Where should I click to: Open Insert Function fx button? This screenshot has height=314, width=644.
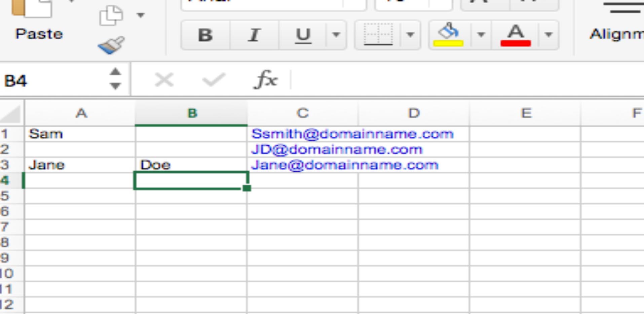(x=266, y=80)
